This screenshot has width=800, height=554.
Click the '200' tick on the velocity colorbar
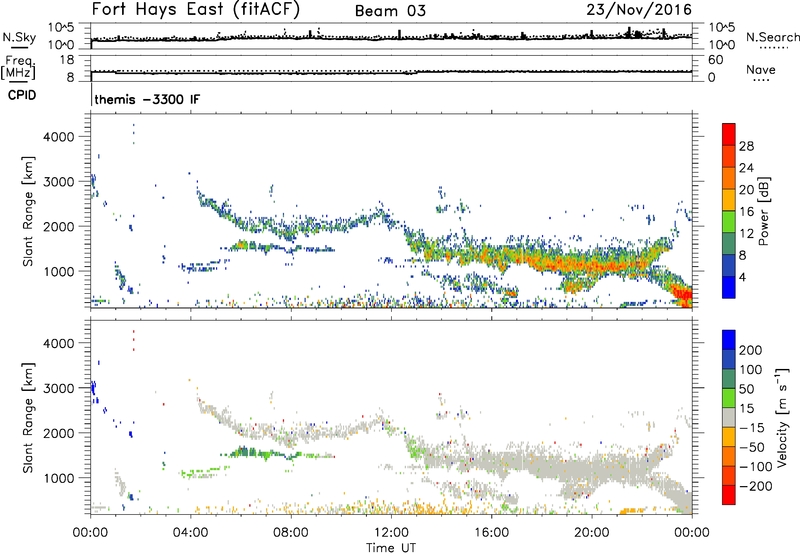click(751, 350)
